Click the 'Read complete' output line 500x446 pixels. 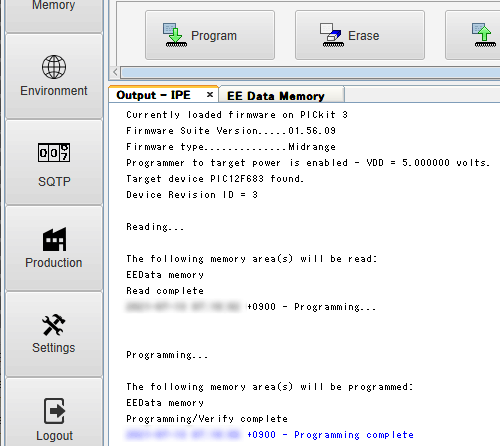[x=165, y=291]
